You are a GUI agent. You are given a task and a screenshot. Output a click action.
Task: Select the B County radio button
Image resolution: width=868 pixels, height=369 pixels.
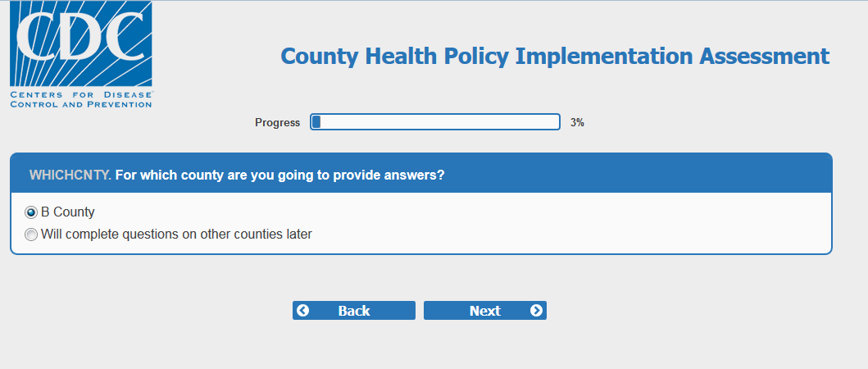point(31,212)
